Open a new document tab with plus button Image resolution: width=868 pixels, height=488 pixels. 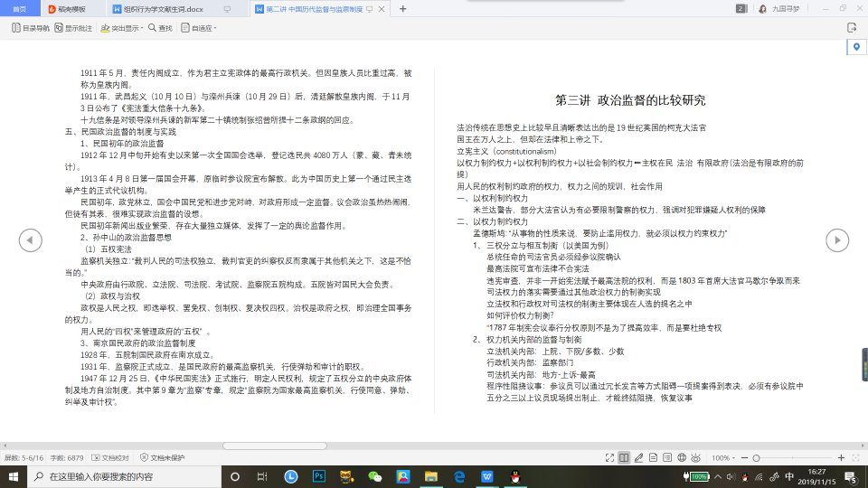pyautogui.click(x=402, y=8)
